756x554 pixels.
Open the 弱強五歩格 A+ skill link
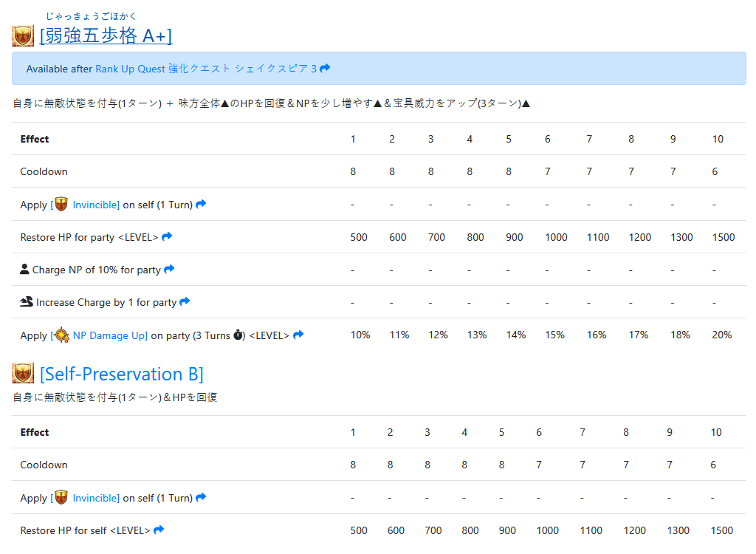tap(106, 35)
